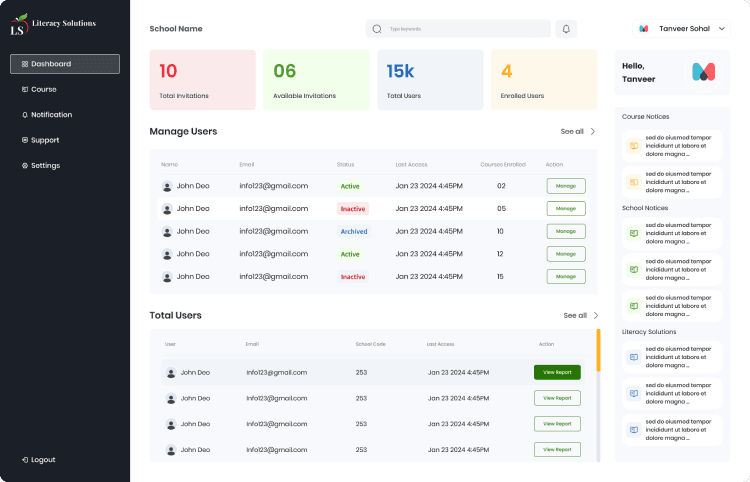Viewport: 750px width, 482px height.
Task: Click the first School Notices item icon
Action: pyautogui.click(x=632, y=233)
